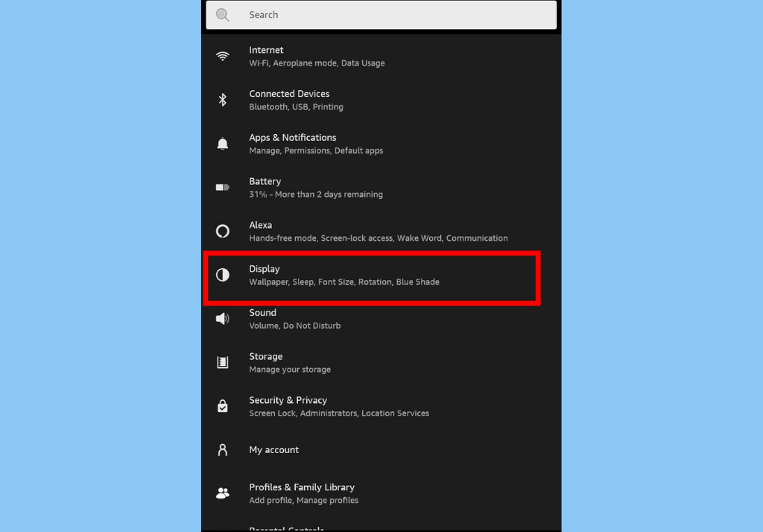The width and height of the screenshot is (763, 532).
Task: Click the notification bell icon
Action: 222,144
